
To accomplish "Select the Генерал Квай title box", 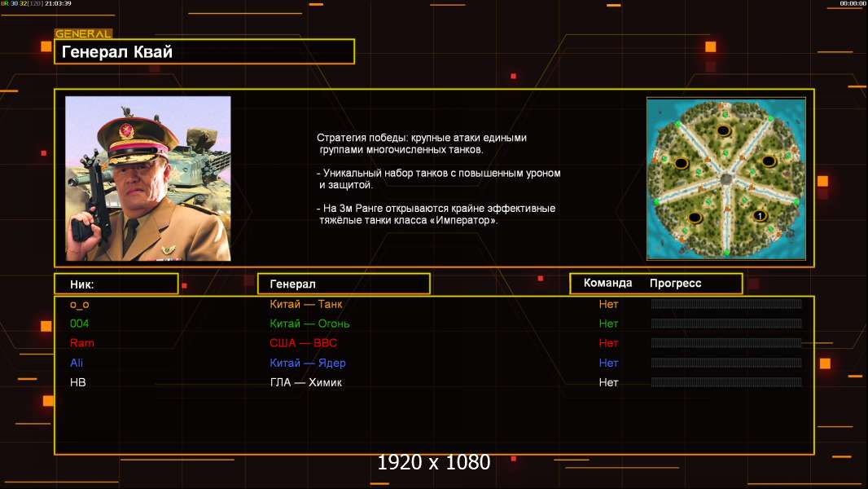I will pos(204,52).
